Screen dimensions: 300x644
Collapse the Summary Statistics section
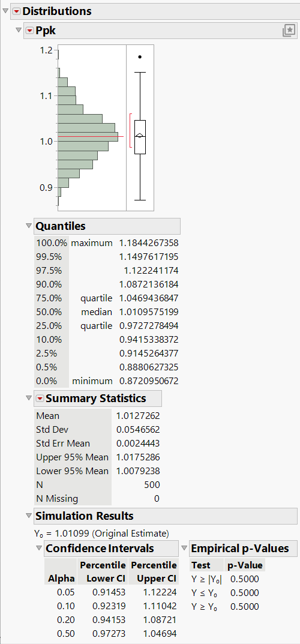click(28, 398)
